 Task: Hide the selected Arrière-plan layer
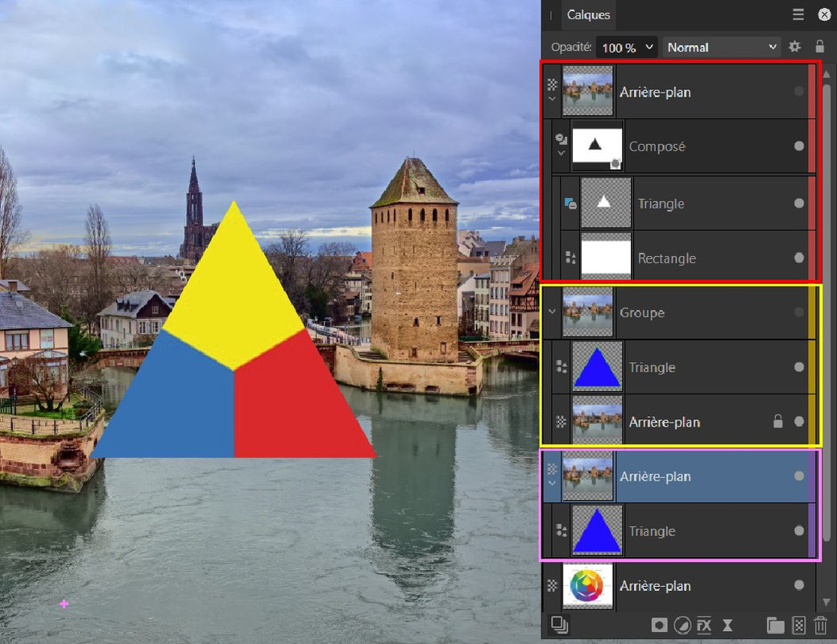coord(798,476)
